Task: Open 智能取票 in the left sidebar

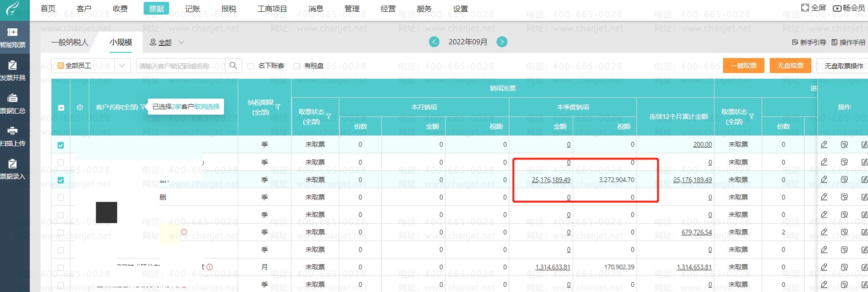Action: coord(13,38)
